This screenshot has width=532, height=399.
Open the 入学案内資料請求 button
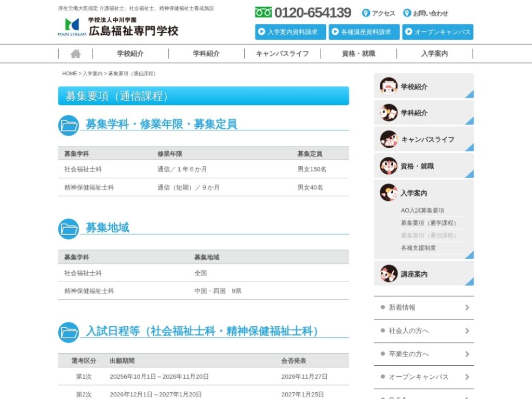[290, 32]
